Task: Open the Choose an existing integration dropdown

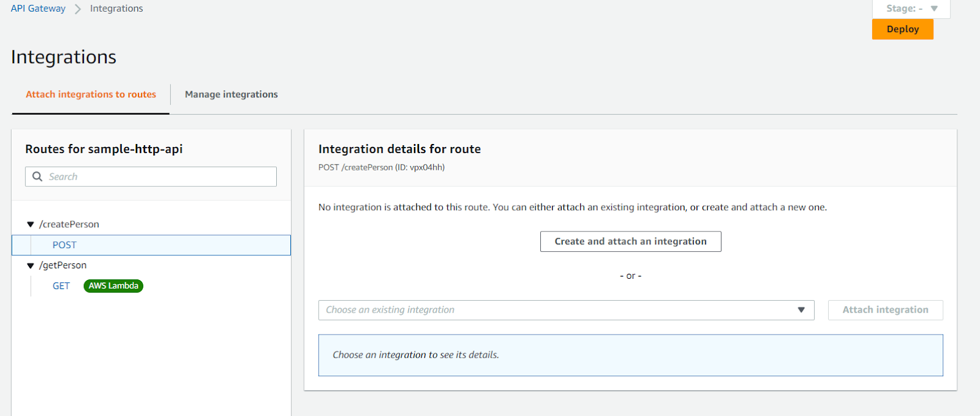Action: pyautogui.click(x=557, y=310)
